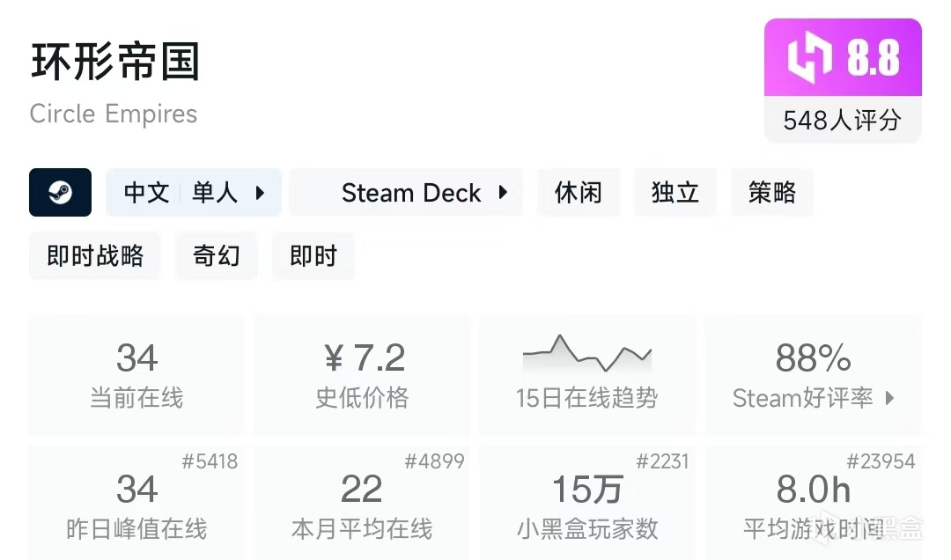The image size is (951, 560).
Task: Open the 8.8 rating score badge
Action: tap(872, 59)
